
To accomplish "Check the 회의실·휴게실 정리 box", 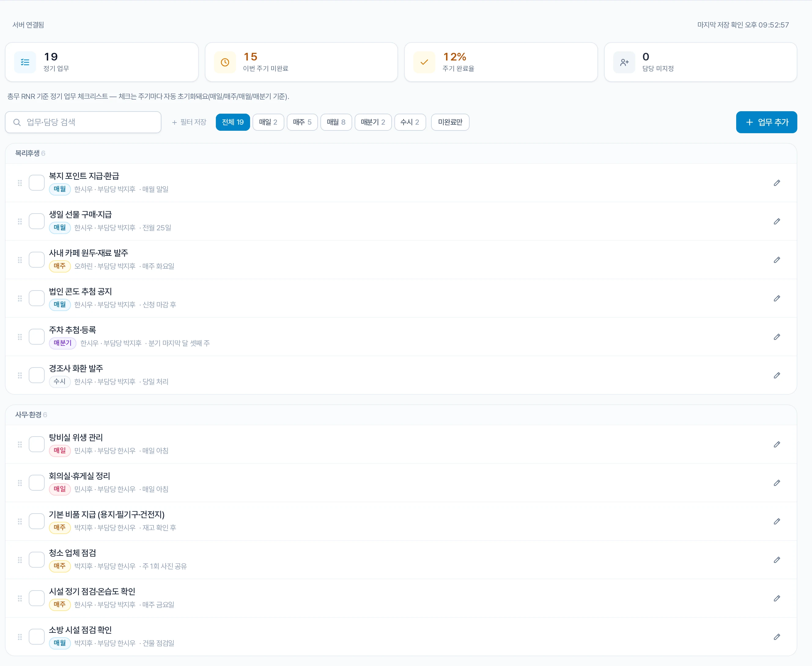I will tap(37, 483).
